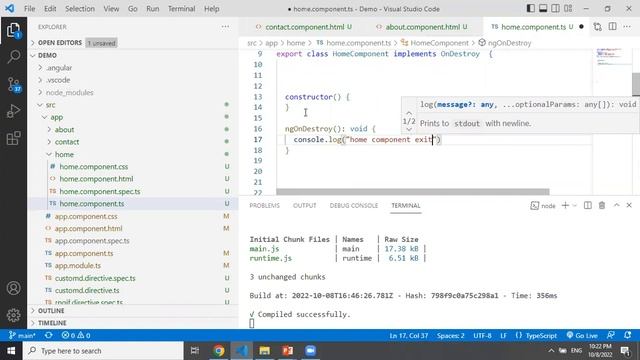Open the Selection menu
Image resolution: width=640 pixels, height=360 pixels.
pyautogui.click(x=80, y=9)
